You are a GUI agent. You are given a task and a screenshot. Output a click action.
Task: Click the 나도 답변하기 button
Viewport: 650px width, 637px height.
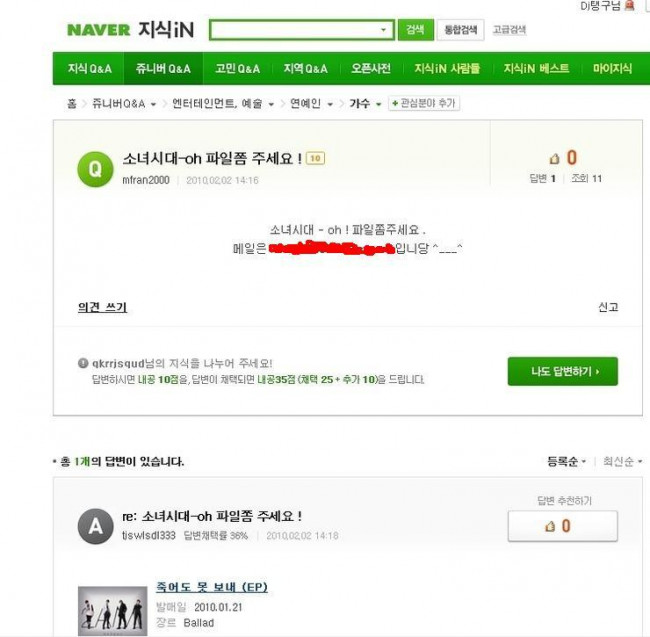tap(563, 371)
